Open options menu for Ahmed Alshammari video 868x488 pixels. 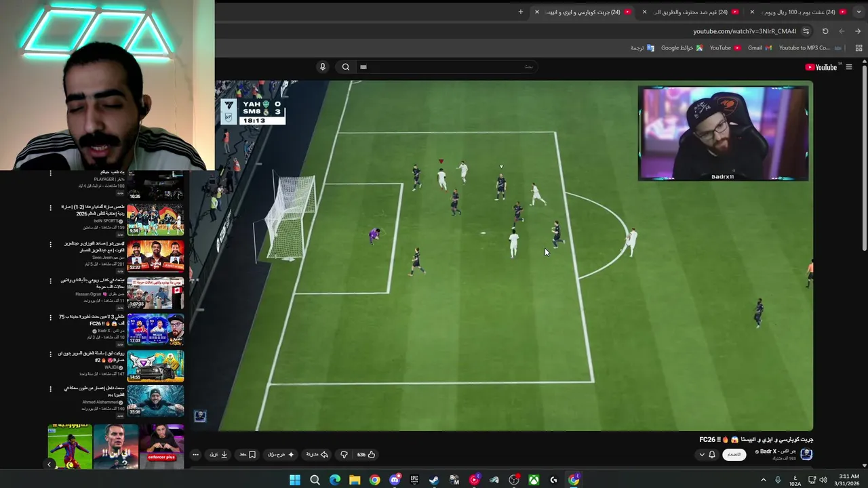[50, 389]
